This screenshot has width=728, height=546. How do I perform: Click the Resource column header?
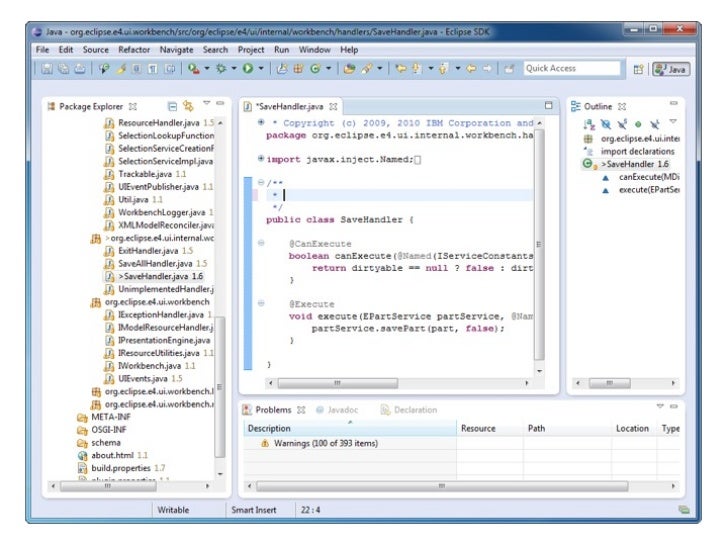[490, 429]
